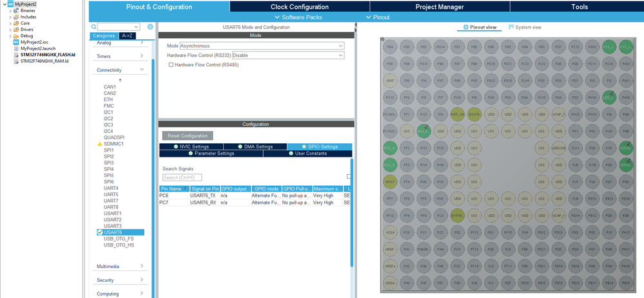644x298 pixels.
Task: Select the PC6 USART6_TX table row
Action: click(x=255, y=195)
